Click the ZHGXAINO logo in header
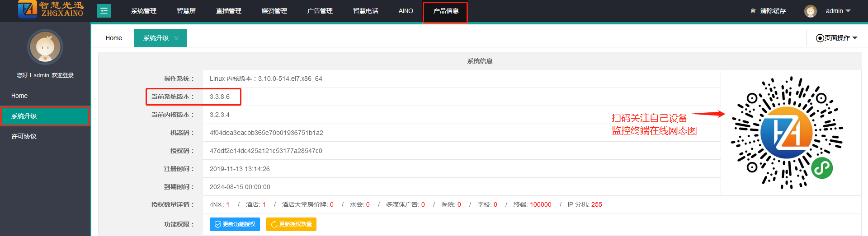868x236 pixels. click(51, 10)
